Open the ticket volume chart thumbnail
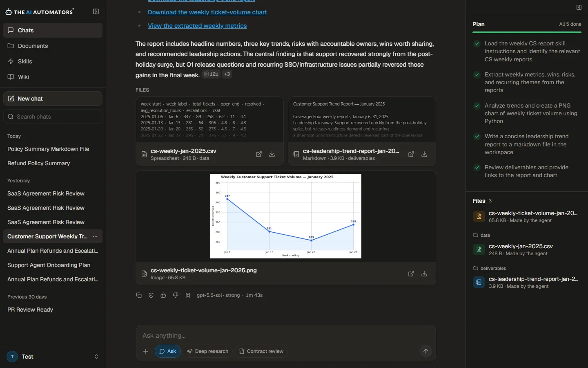The image size is (588, 368). (286, 216)
